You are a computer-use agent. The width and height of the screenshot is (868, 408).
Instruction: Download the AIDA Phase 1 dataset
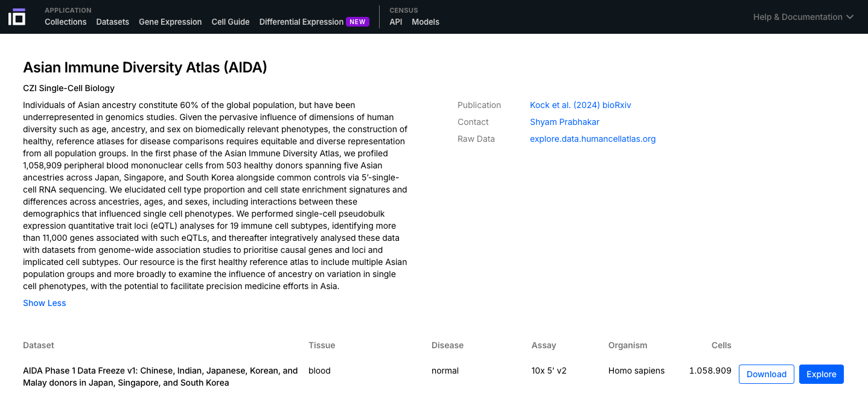[766, 374]
